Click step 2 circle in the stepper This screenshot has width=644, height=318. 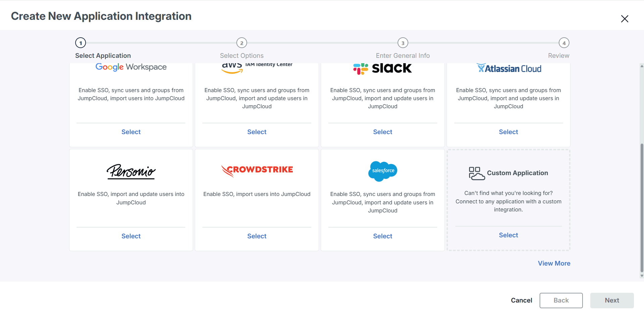tap(242, 43)
